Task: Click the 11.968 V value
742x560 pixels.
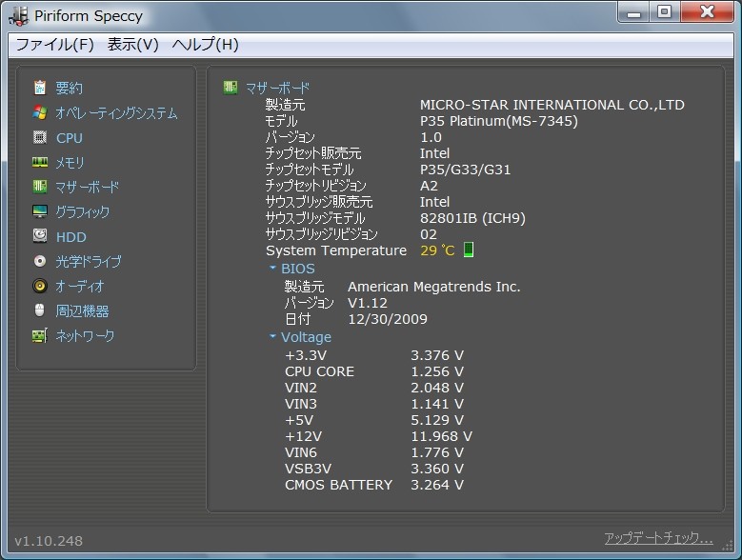Action: click(x=442, y=436)
